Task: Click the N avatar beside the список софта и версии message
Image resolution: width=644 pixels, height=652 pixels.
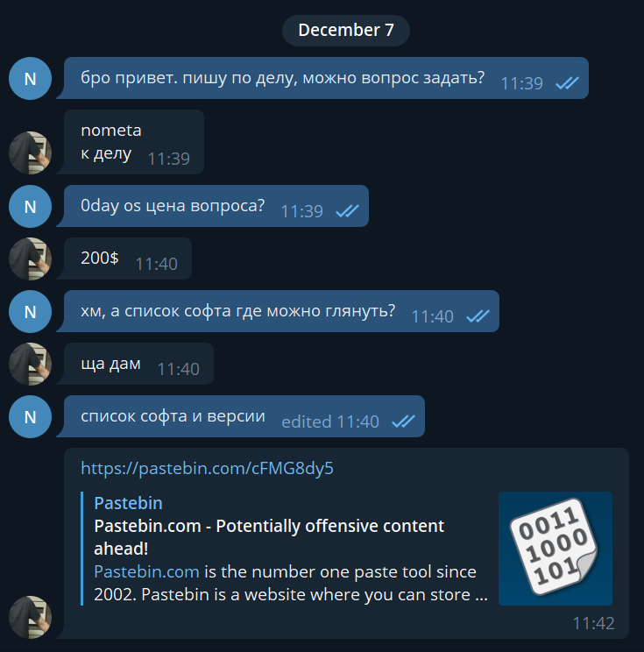Action: 30,416
